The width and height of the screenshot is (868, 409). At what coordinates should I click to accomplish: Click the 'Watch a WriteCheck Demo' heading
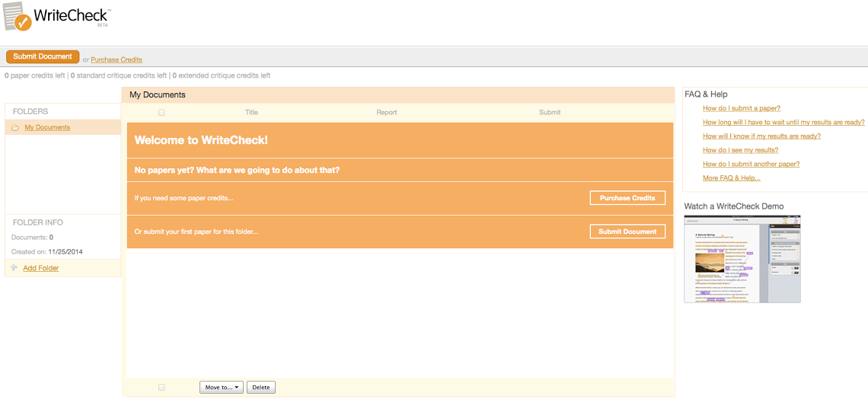pos(734,206)
